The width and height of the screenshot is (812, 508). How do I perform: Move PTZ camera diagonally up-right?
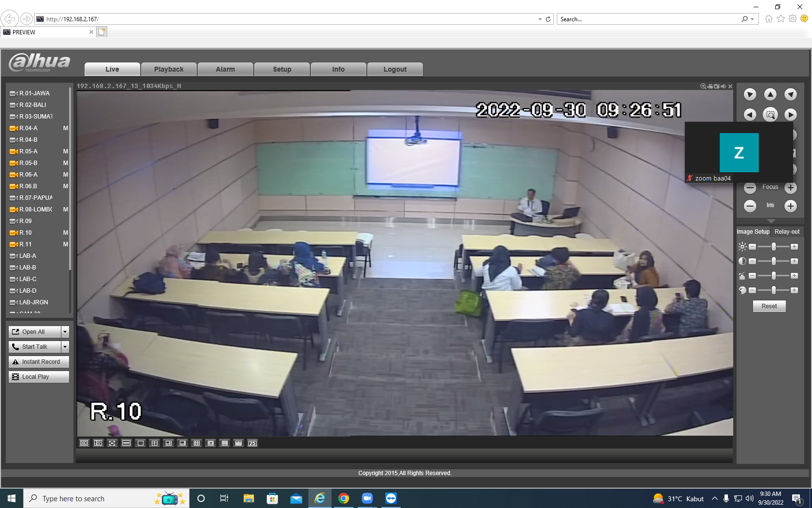point(791,94)
